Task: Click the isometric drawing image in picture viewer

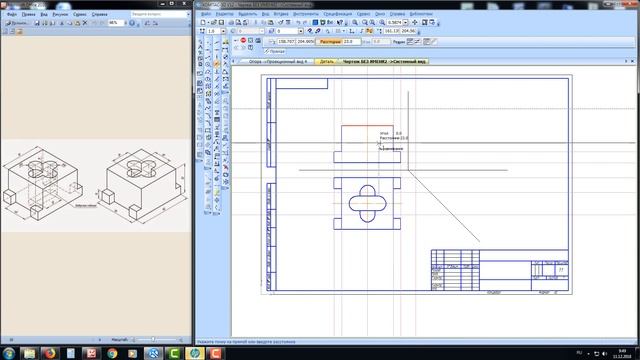Action: (96, 186)
